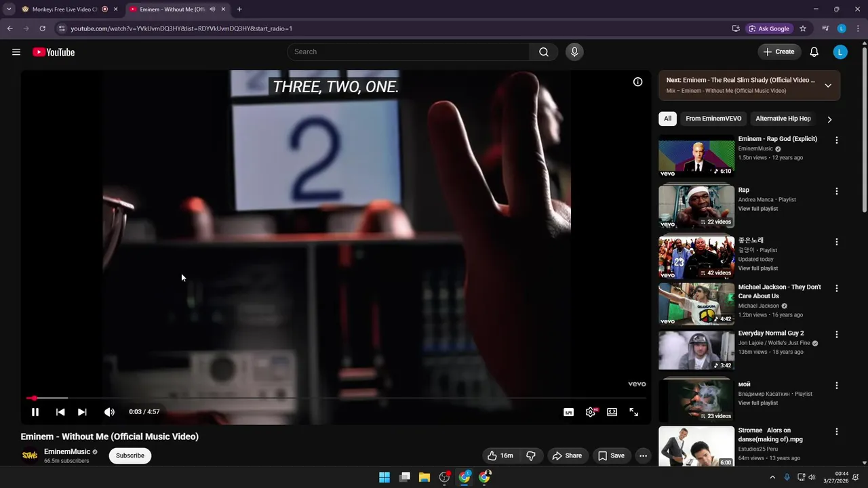Reload the page
Screen dimensions: 868x488
42,28
